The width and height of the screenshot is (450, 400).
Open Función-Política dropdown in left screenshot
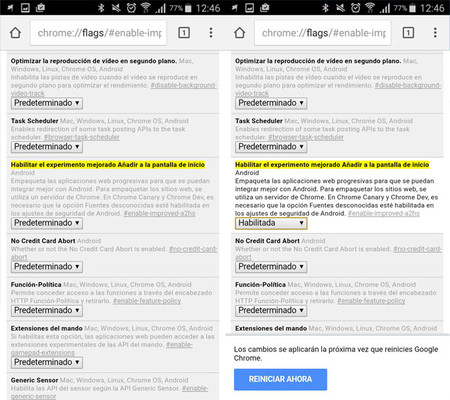click(47, 310)
